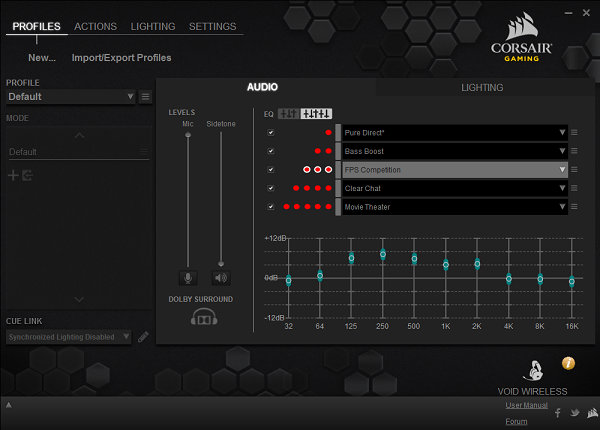Screen dimensions: 600x430
Task: Switch to the simple EQ view icon
Action: coord(289,114)
